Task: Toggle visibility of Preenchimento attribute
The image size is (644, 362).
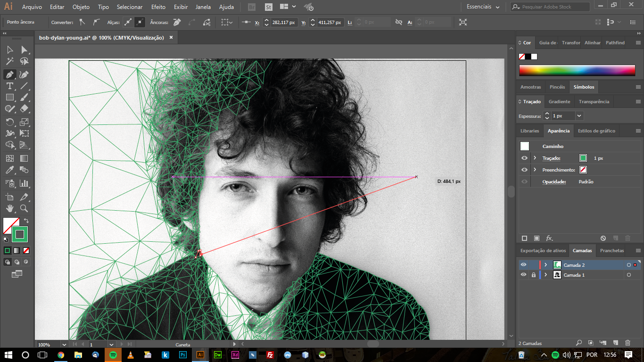Action: (x=524, y=170)
